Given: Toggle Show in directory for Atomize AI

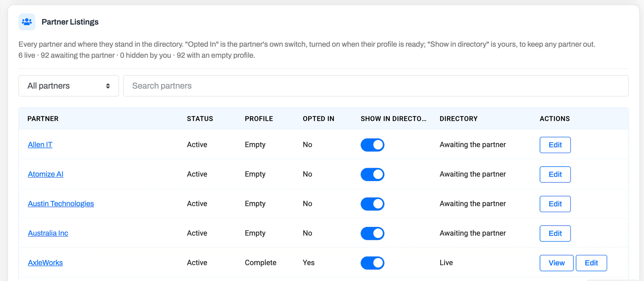Looking at the screenshot, I should (373, 174).
